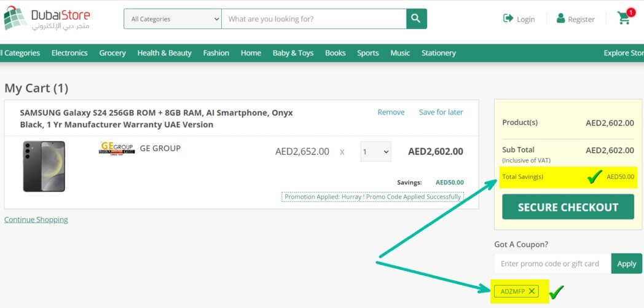Open the Home category menu
644x308 pixels.
point(251,53)
